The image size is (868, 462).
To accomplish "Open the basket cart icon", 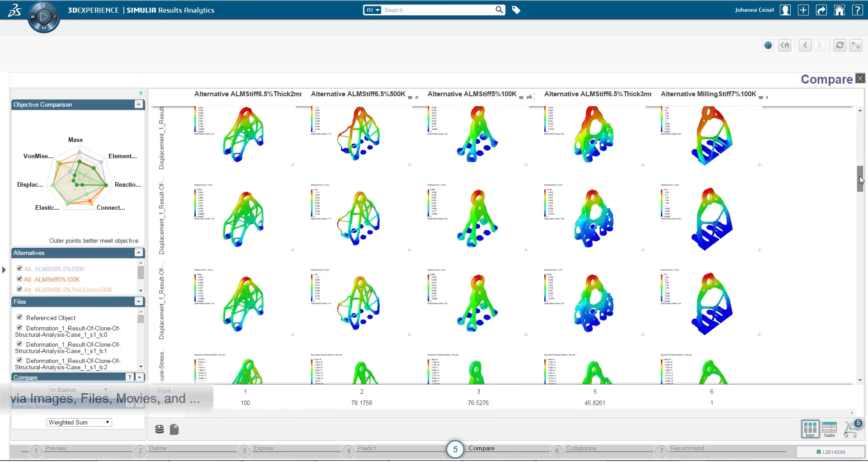I will click(852, 429).
